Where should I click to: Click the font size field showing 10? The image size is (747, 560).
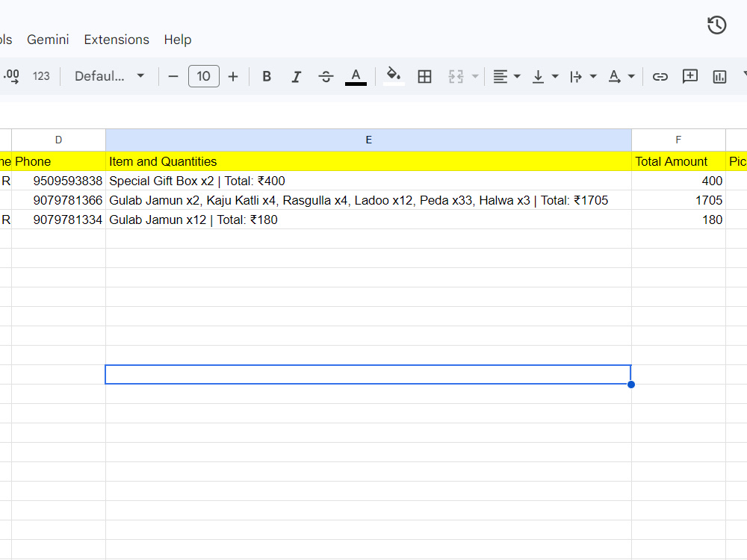click(x=204, y=76)
